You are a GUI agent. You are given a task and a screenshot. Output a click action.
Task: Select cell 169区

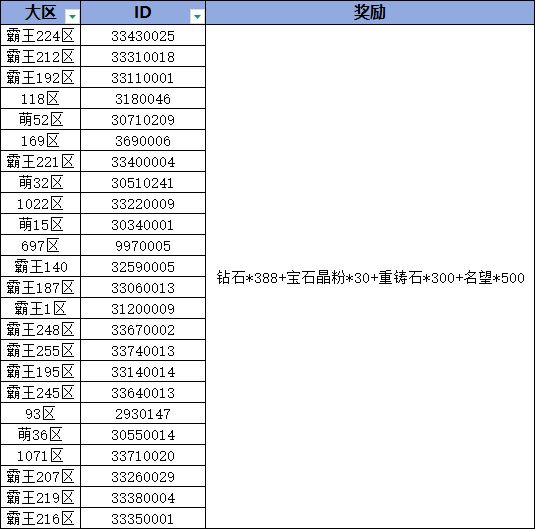pyautogui.click(x=41, y=140)
